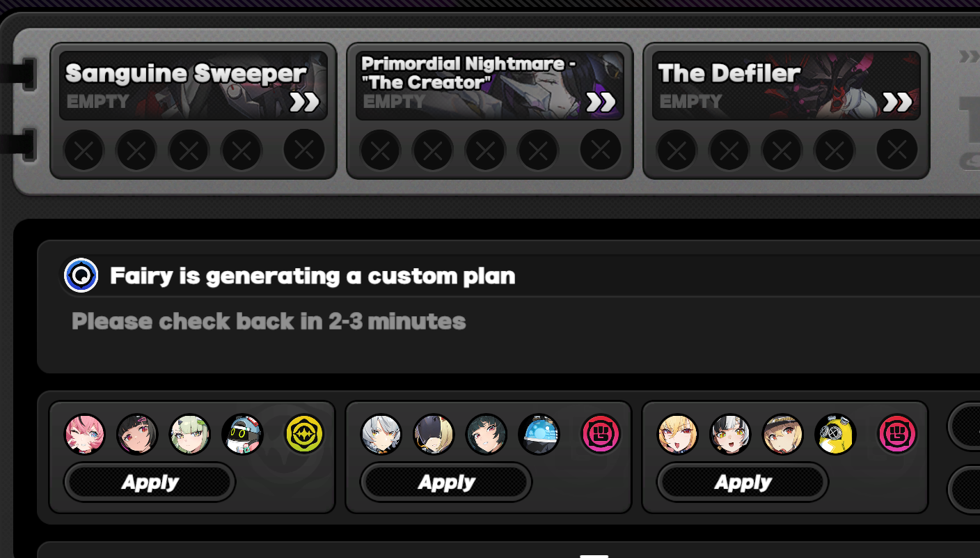Expand Sanguine Sweeper with its double-arrow
This screenshot has width=980, height=558.
[304, 102]
